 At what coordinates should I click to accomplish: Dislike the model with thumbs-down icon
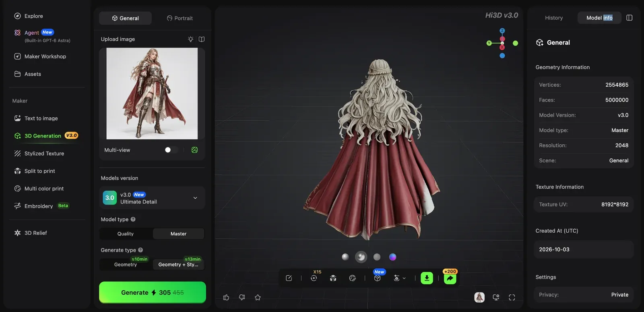pyautogui.click(x=242, y=297)
